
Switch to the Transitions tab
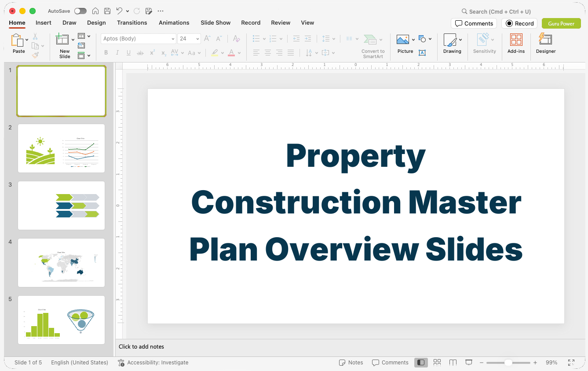[x=132, y=23]
